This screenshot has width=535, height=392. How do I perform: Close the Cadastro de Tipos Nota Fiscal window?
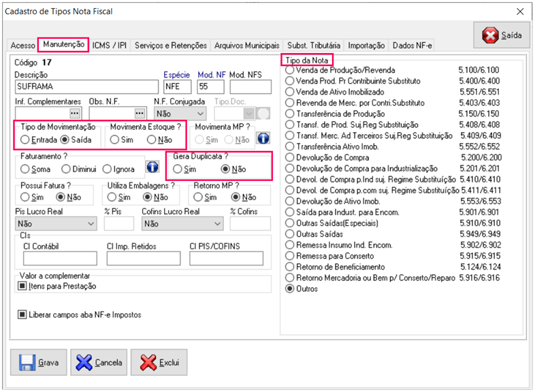[520, 12]
